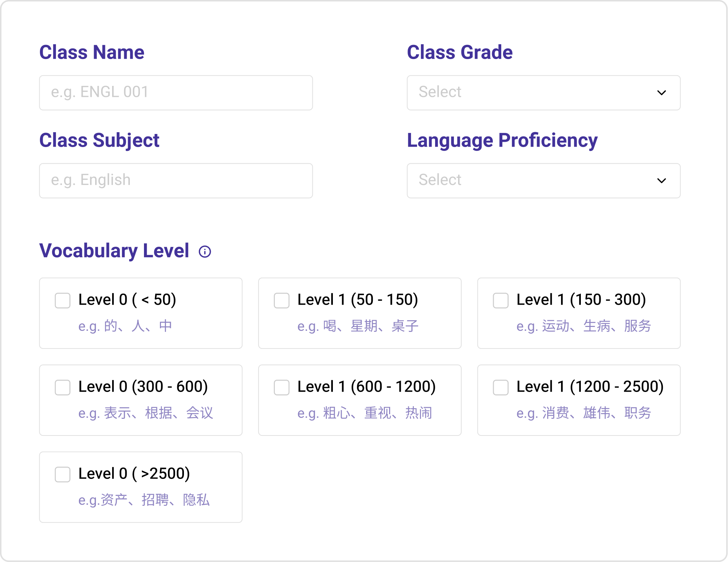Click the Level 1 (600 - 1200) option label

(366, 387)
